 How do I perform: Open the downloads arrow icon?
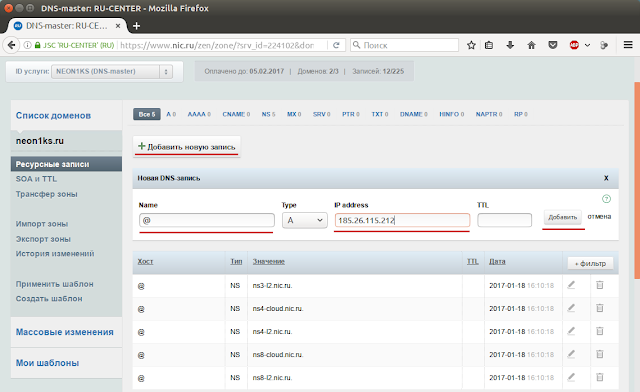click(510, 45)
